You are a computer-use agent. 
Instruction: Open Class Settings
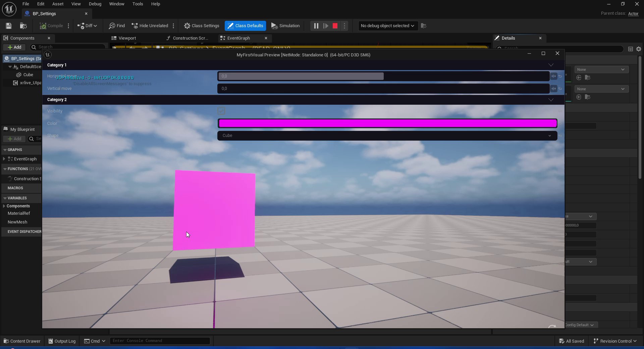point(202,26)
